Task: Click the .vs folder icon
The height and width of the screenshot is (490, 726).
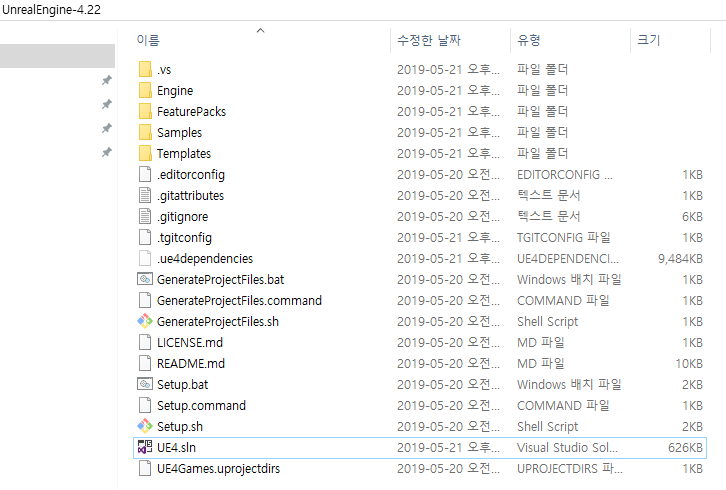Action: point(145,69)
